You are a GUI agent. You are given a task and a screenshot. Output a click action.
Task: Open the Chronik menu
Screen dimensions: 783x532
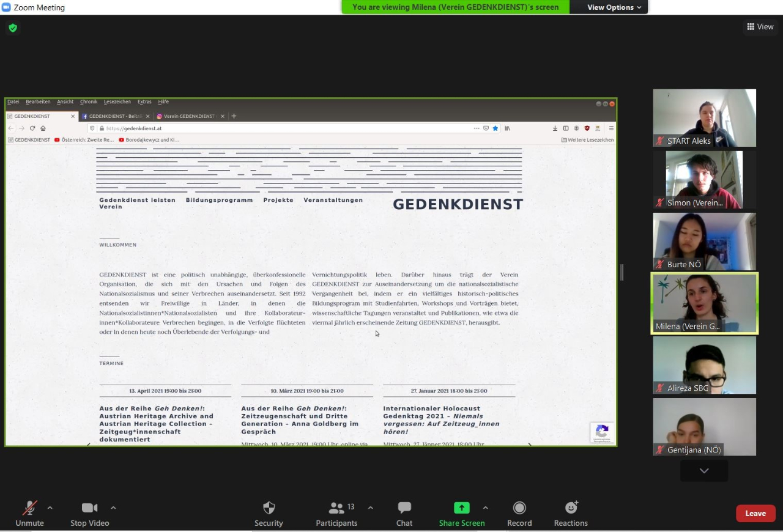point(89,102)
